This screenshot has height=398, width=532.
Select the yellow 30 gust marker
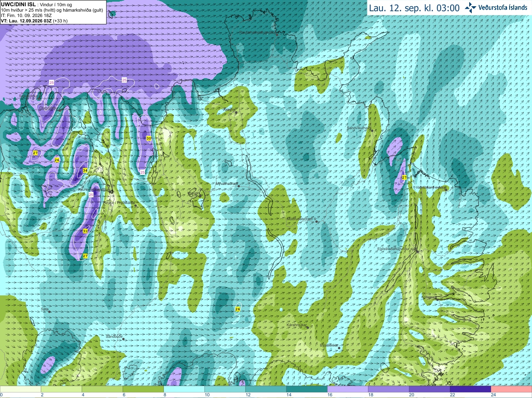pyautogui.click(x=149, y=138)
